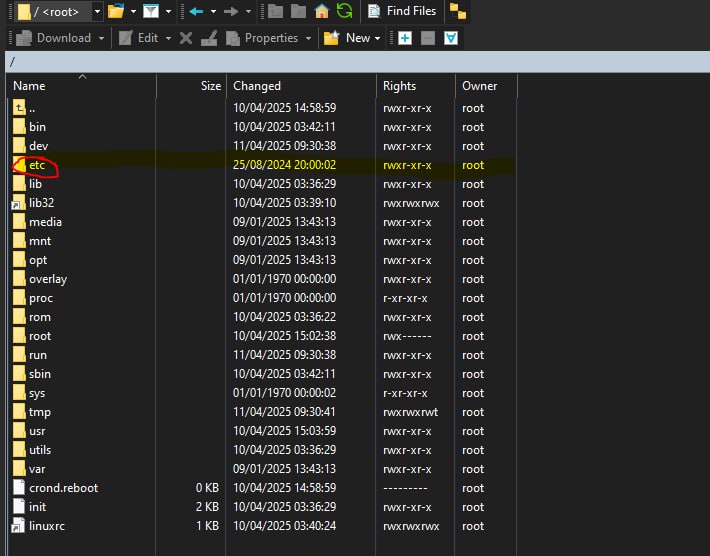
Task: Go to the home directory icon
Action: click(321, 11)
